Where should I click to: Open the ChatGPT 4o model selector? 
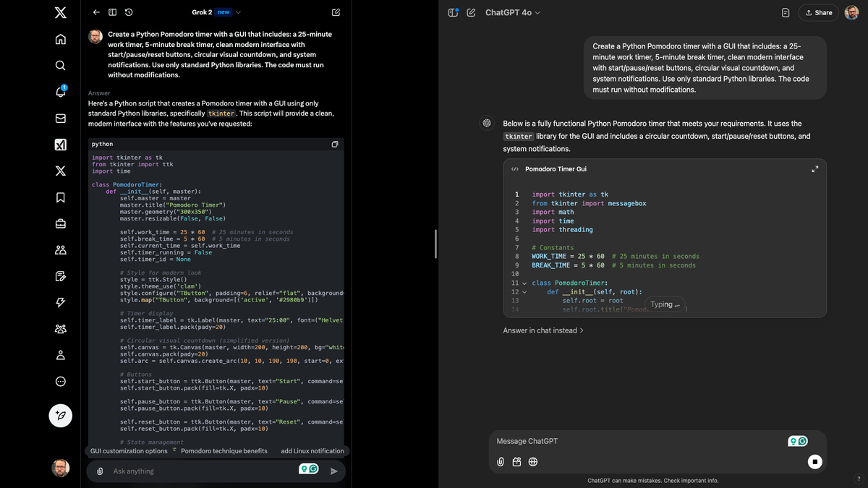click(512, 12)
